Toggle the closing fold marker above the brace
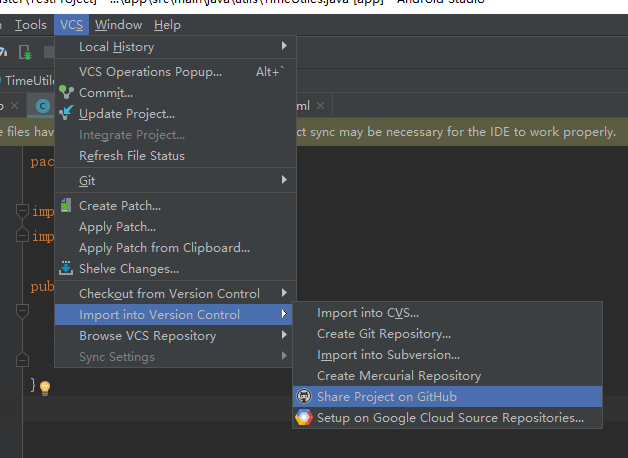 pos(22,360)
